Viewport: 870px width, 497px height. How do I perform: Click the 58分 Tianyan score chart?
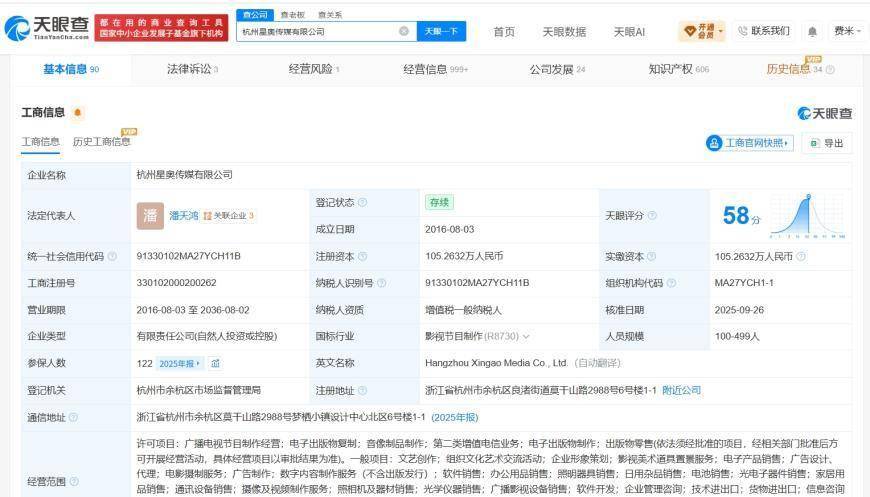tap(782, 216)
